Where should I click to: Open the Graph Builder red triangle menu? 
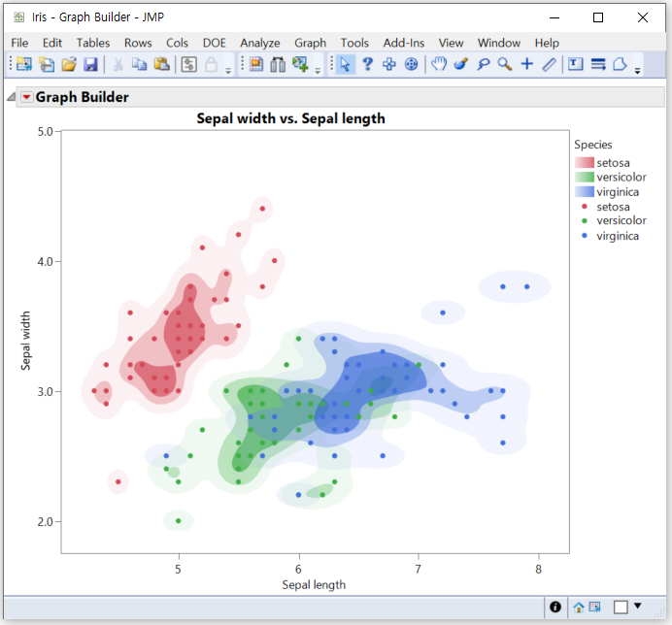tap(26, 97)
